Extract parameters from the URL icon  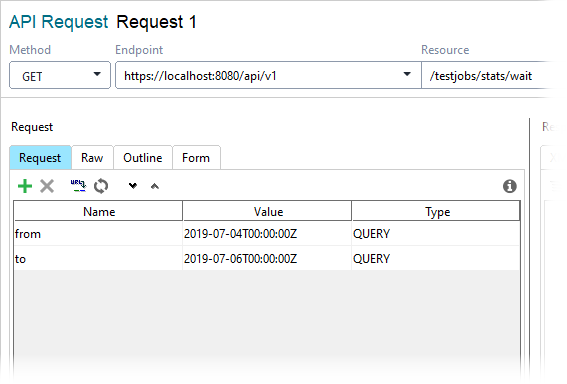tap(78, 186)
